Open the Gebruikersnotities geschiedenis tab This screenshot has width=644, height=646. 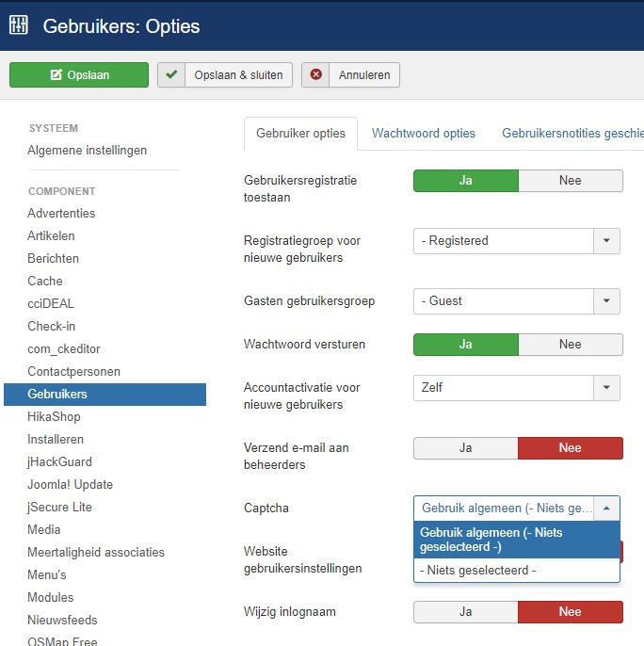[x=572, y=134]
